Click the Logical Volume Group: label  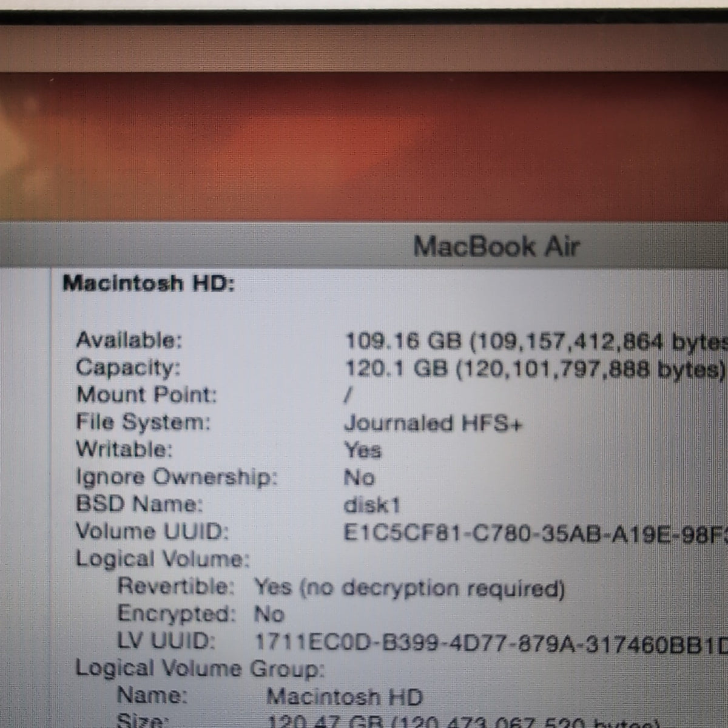(200, 669)
